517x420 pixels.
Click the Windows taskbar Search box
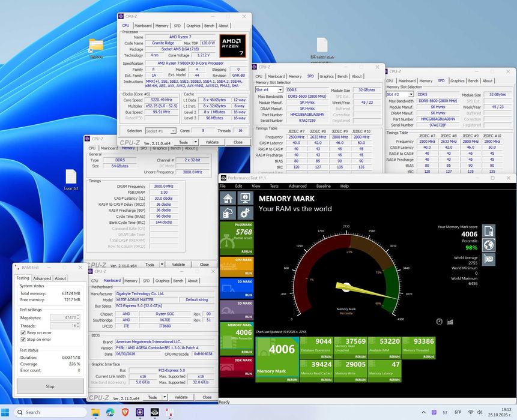click(x=50, y=412)
